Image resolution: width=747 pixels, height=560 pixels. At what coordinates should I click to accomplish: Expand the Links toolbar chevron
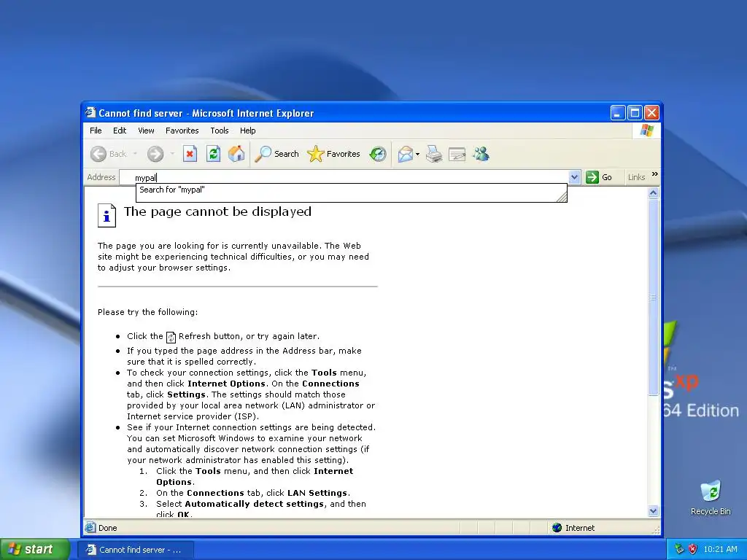click(x=654, y=174)
